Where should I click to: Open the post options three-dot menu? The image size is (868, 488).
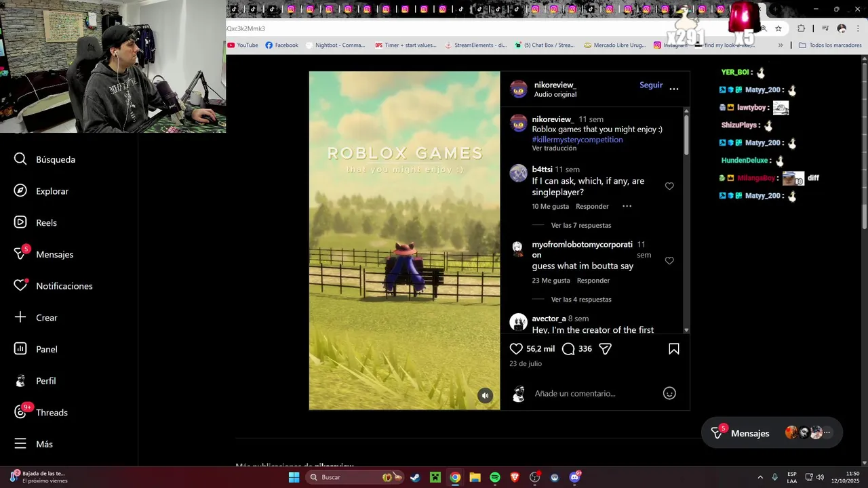click(x=674, y=89)
